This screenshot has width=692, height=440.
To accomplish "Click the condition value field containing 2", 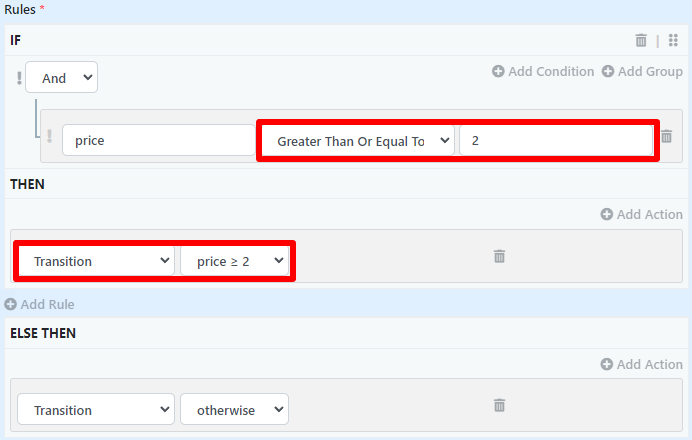I will [x=555, y=141].
